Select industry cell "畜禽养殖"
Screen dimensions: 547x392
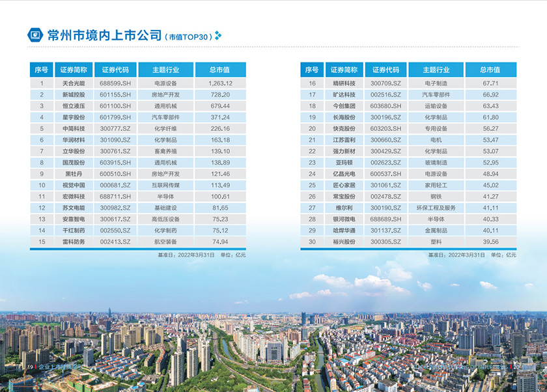(x=165, y=151)
